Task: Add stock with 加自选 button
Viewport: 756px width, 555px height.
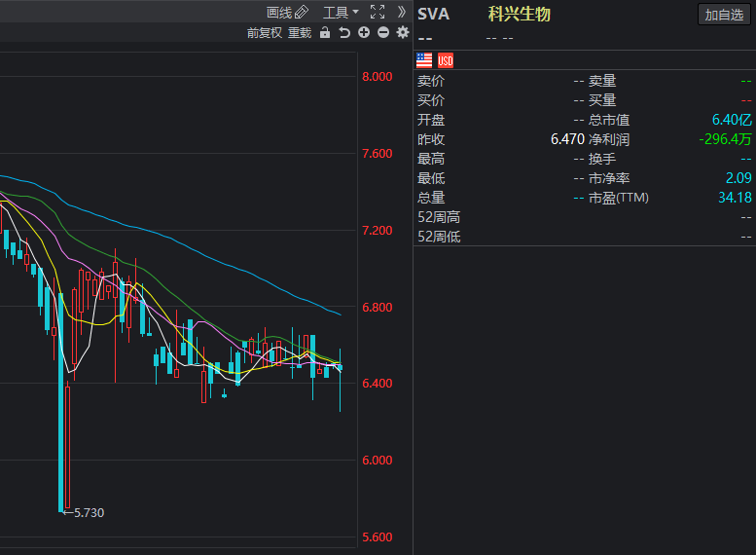Action: [x=724, y=15]
